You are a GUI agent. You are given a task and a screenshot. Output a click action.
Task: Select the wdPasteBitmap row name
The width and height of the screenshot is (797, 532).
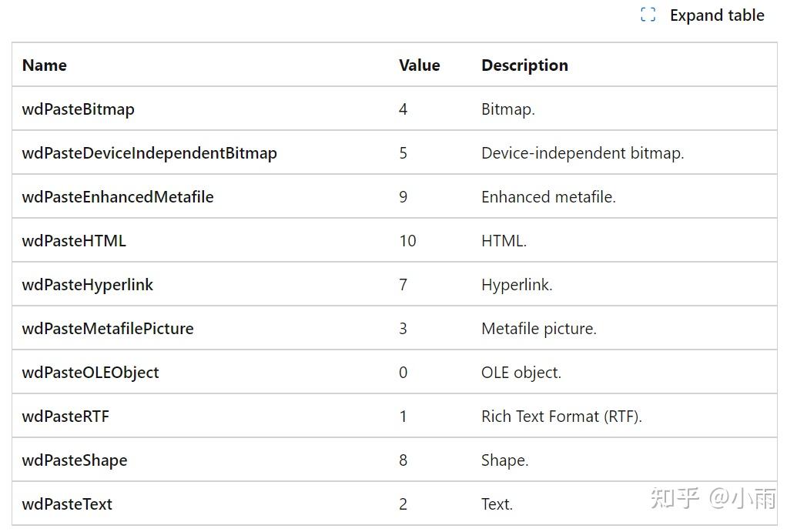tap(78, 109)
